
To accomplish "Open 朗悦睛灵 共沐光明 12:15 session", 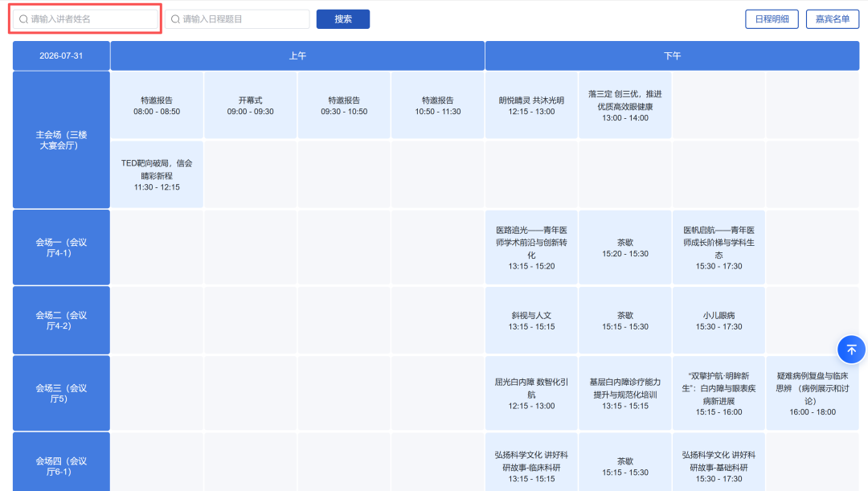I will point(531,105).
